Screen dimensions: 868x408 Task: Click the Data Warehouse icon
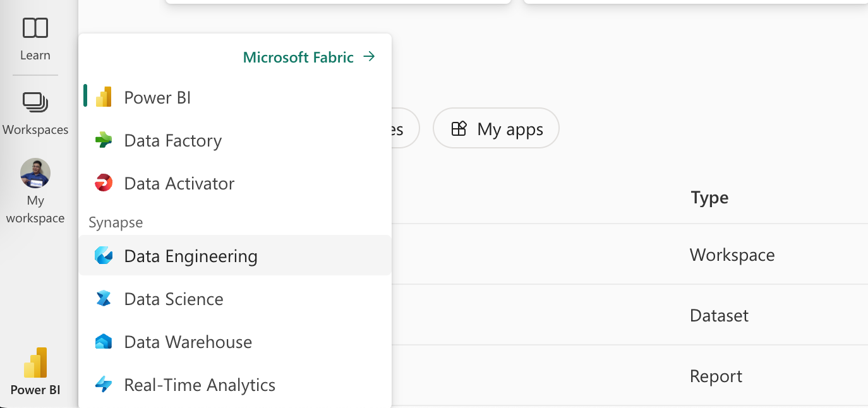point(104,342)
